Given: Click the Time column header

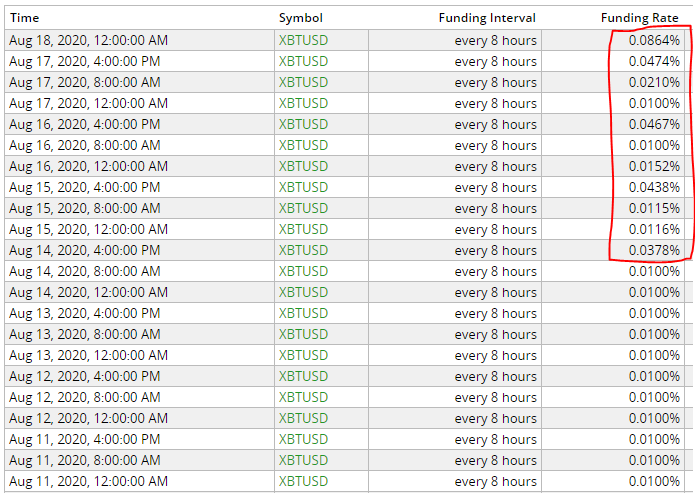Looking at the screenshot, I should click(24, 18).
